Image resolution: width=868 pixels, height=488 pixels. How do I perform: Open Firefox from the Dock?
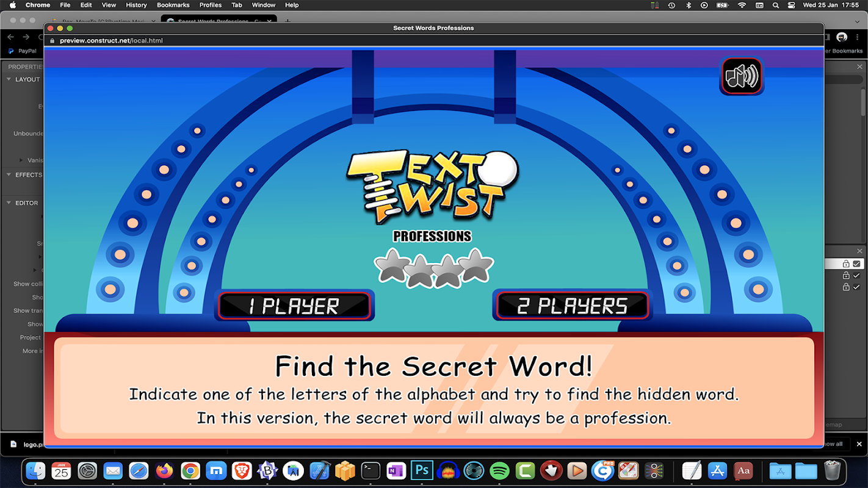[x=164, y=470]
